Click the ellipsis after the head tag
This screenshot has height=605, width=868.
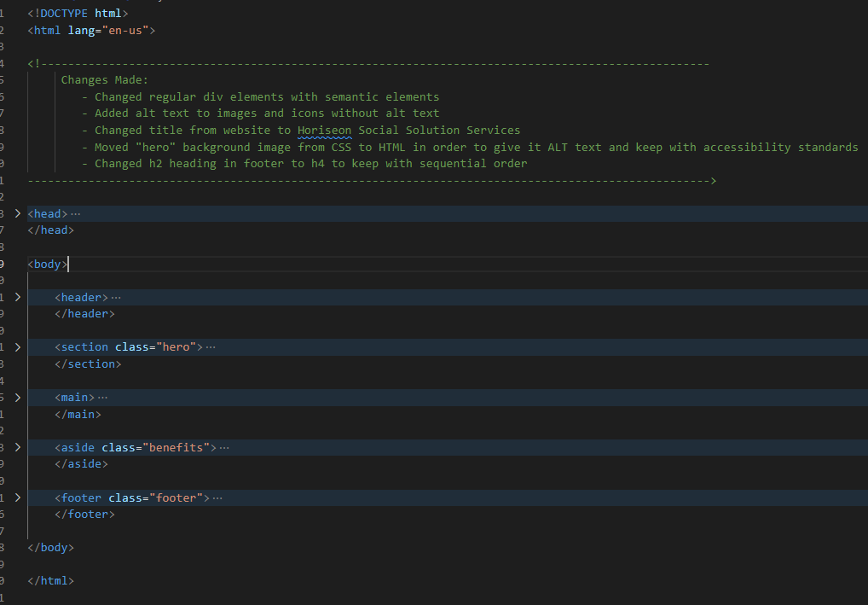75,214
